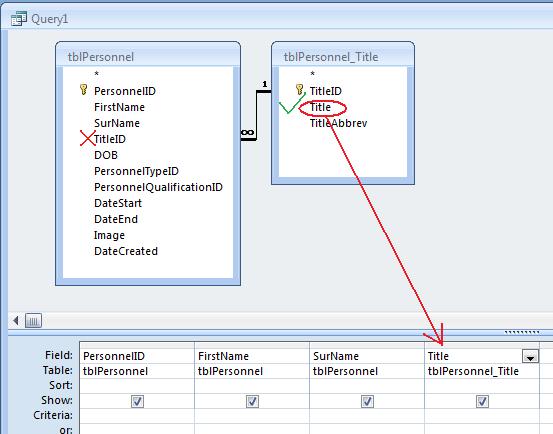Open the Title field dropdown arrow
Image resolution: width=553 pixels, height=434 pixels.
(530, 356)
